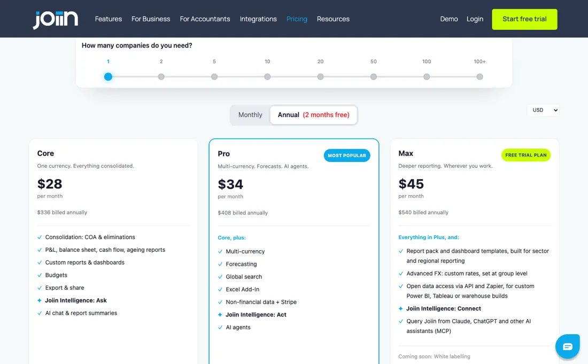Click 'Deeper reporting. Wherever you work.' subtitle
The width and height of the screenshot is (588, 364).
(x=445, y=166)
